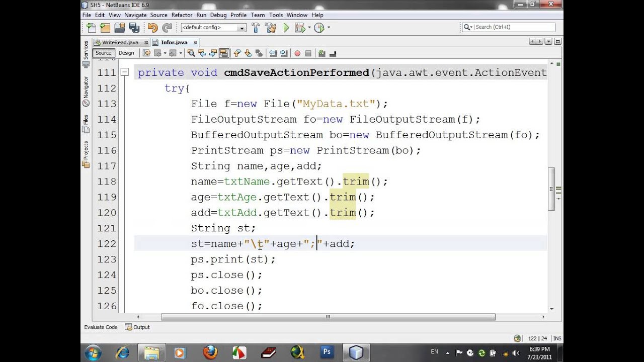The height and width of the screenshot is (362, 644).
Task: Click Find Previous Occurrence icon
Action: (x=202, y=53)
